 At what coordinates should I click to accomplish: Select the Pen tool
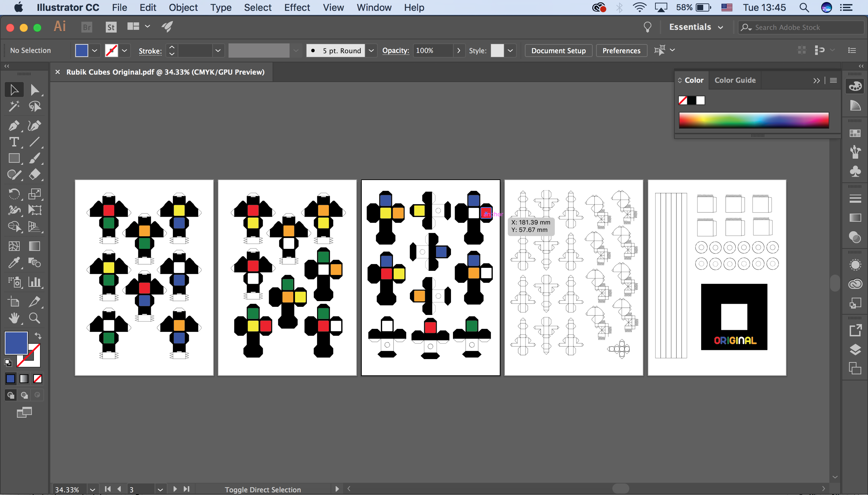[x=14, y=126]
